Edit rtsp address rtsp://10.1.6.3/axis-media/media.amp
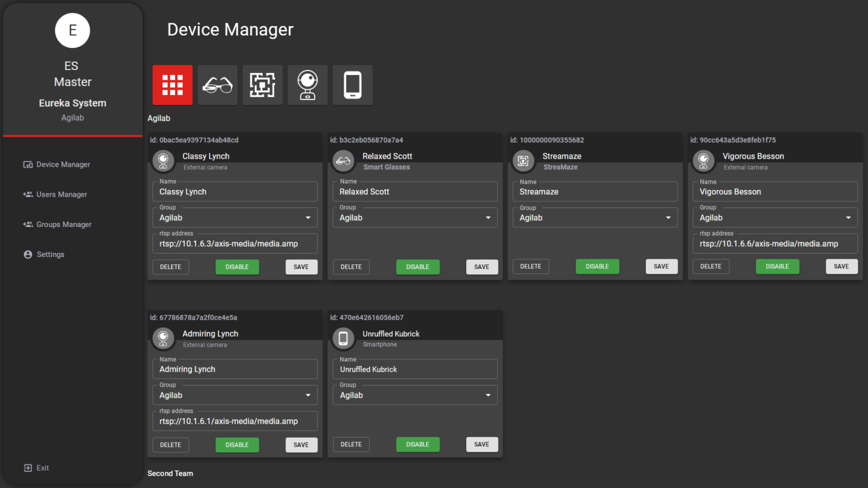The height and width of the screenshot is (488, 868). [235, 243]
